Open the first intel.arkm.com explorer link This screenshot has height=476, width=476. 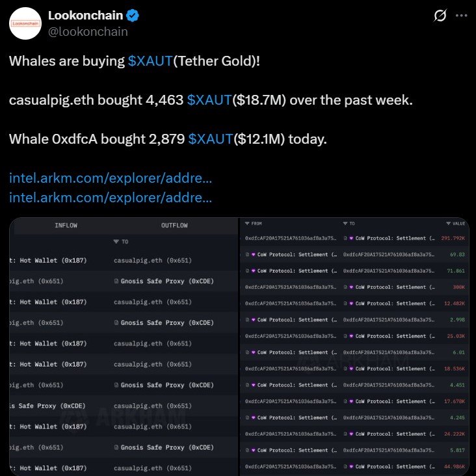click(x=111, y=178)
